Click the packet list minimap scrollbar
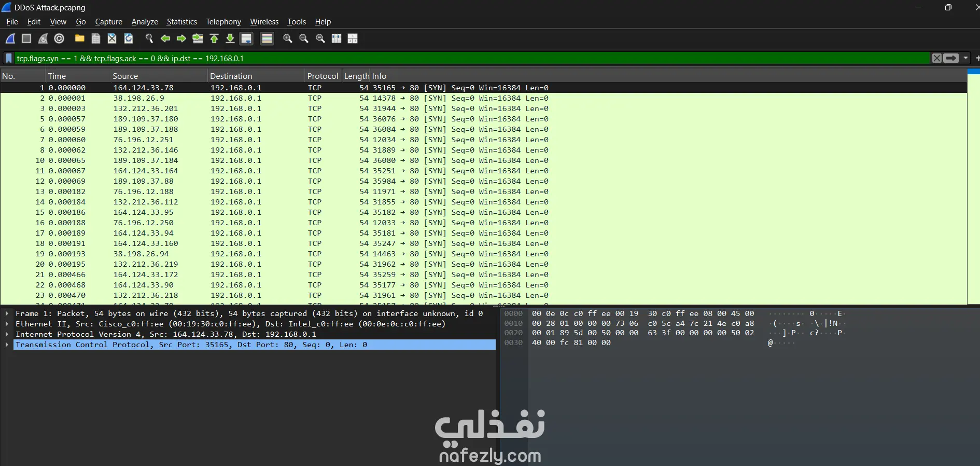 973,187
